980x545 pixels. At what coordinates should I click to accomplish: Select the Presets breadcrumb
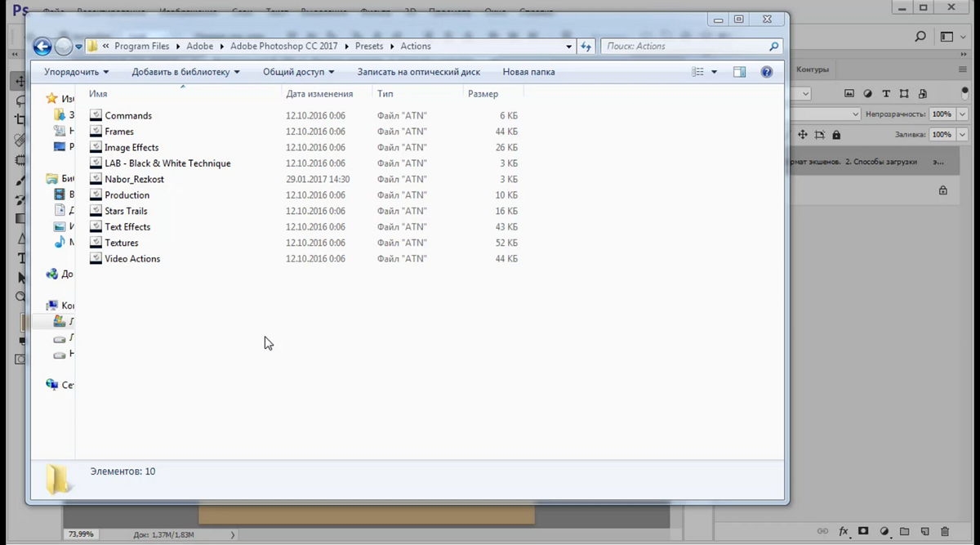click(369, 47)
